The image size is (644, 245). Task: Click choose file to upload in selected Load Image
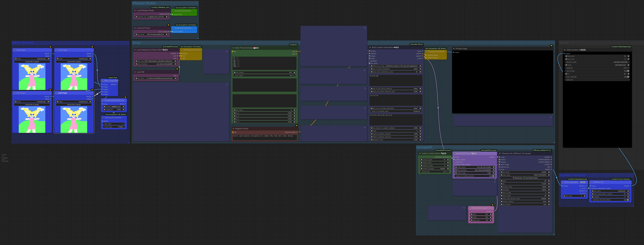74,105
